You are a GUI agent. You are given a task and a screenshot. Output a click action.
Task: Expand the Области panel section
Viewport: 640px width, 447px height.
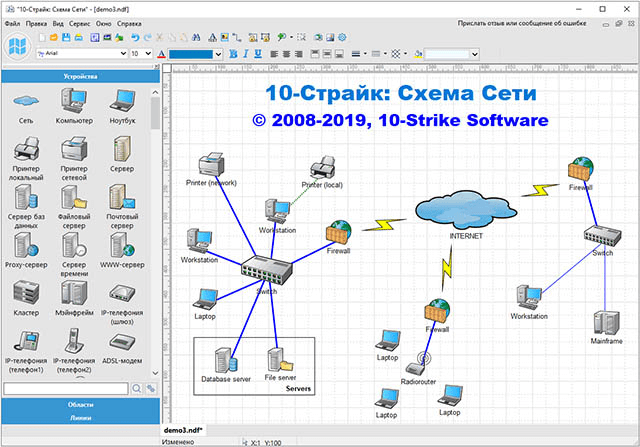click(80, 404)
